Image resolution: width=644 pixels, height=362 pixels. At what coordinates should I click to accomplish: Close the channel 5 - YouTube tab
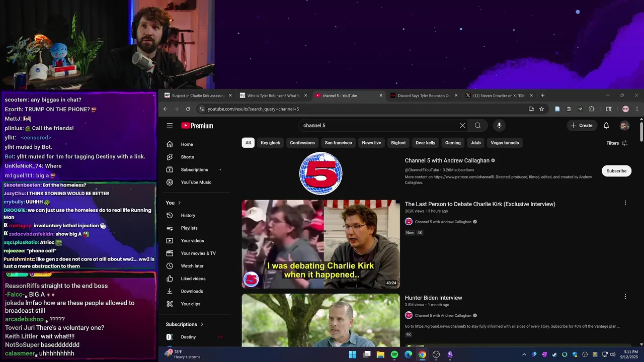click(x=381, y=96)
